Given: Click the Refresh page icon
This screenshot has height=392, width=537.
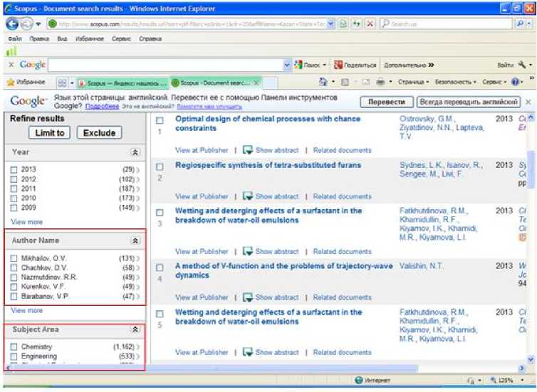Looking at the screenshot, I should coord(356,24).
